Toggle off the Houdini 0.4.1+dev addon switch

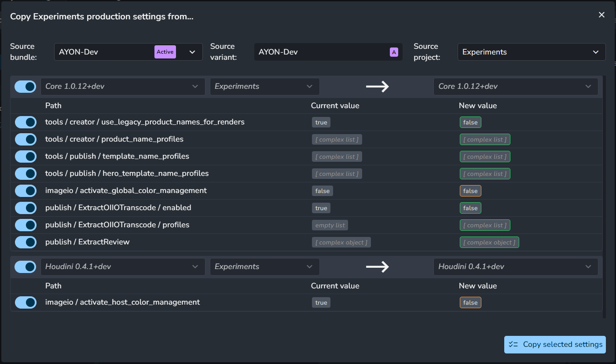[25, 267]
